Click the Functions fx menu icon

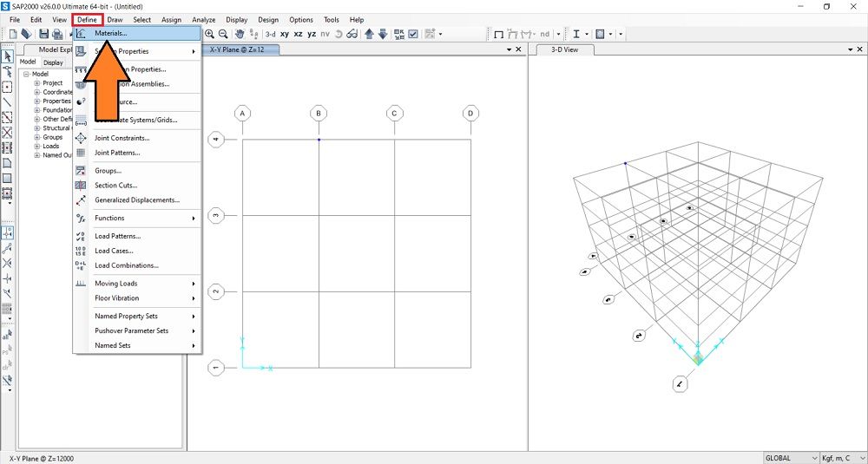point(81,218)
